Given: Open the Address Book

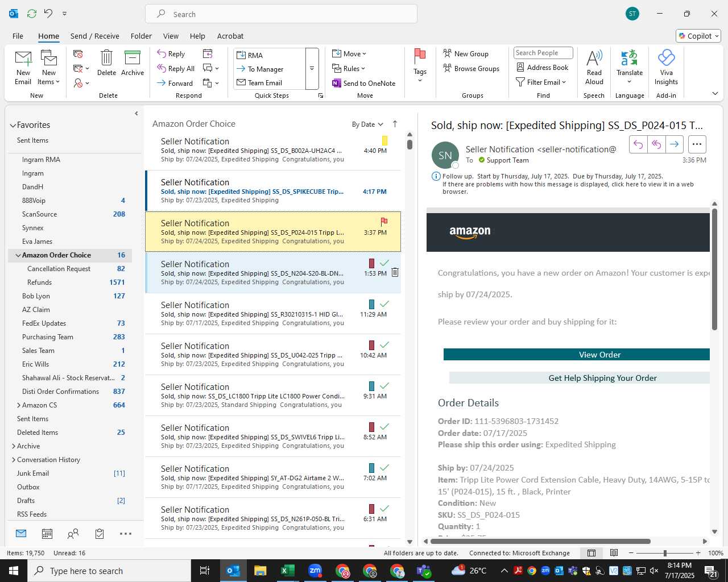Looking at the screenshot, I should pyautogui.click(x=543, y=68).
